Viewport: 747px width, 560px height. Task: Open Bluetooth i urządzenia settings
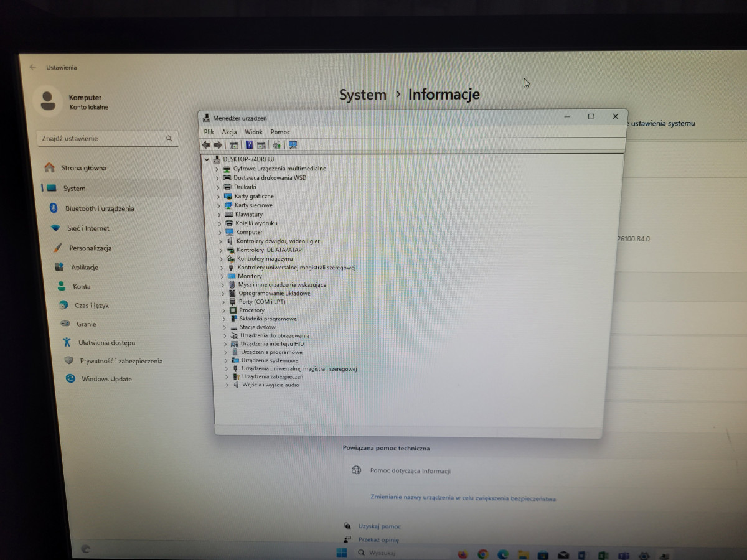point(100,208)
